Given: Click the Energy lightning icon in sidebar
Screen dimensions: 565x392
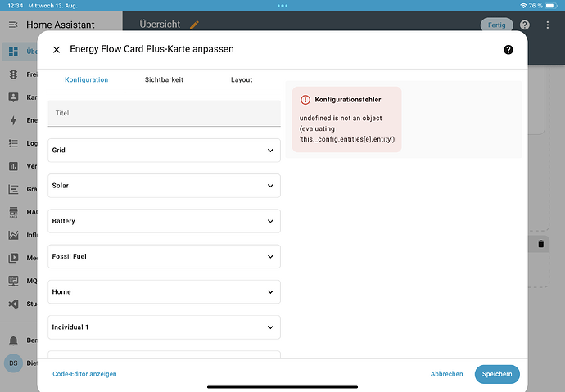Looking at the screenshot, I should pyautogui.click(x=13, y=120).
